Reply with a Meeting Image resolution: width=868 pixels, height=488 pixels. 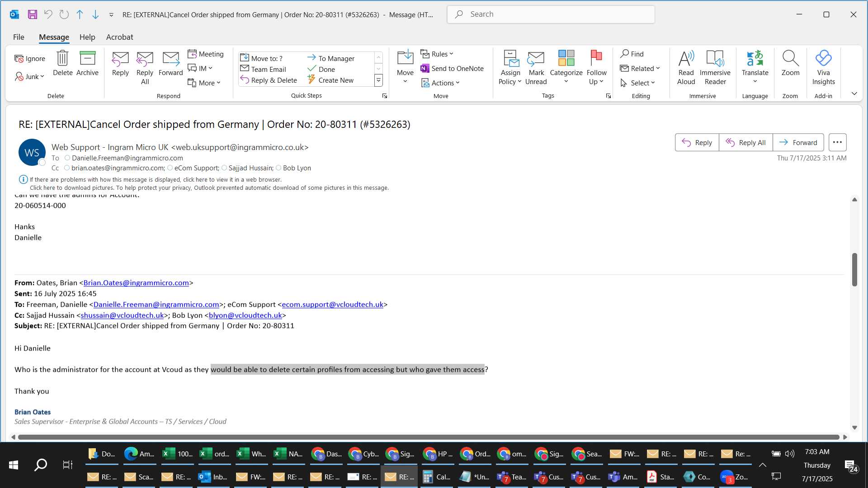tap(206, 54)
